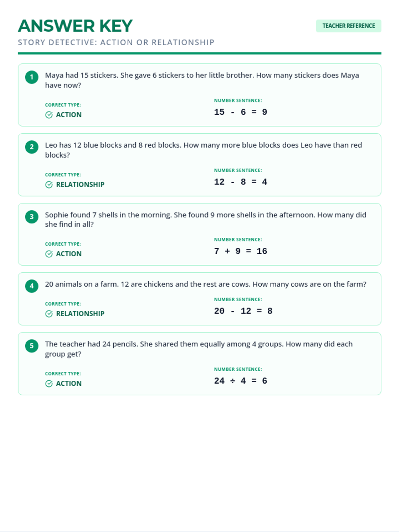Screen dimensions: 399x532
Task: Click the number 4 circle badge
Action: (x=32, y=286)
